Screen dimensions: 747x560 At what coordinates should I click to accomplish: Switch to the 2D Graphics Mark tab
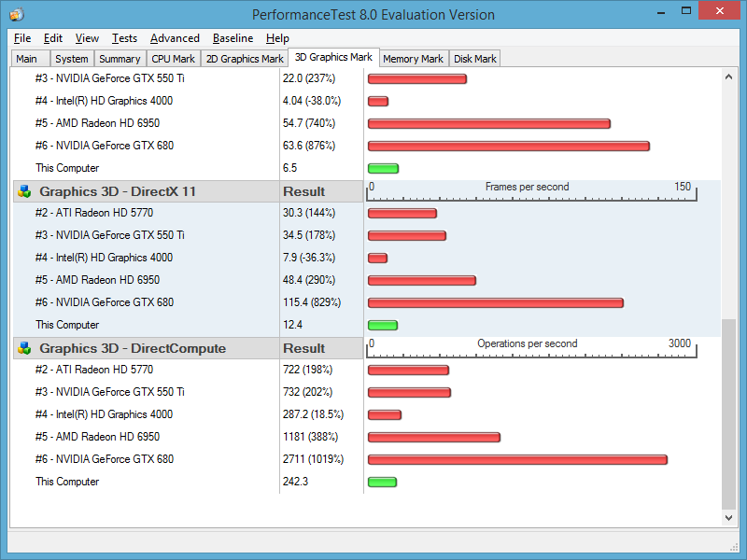245,59
